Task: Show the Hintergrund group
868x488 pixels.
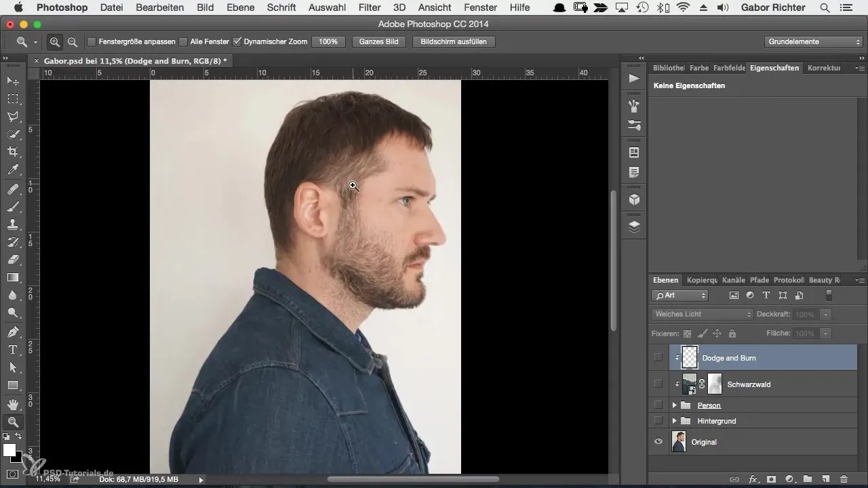Action: click(x=658, y=421)
